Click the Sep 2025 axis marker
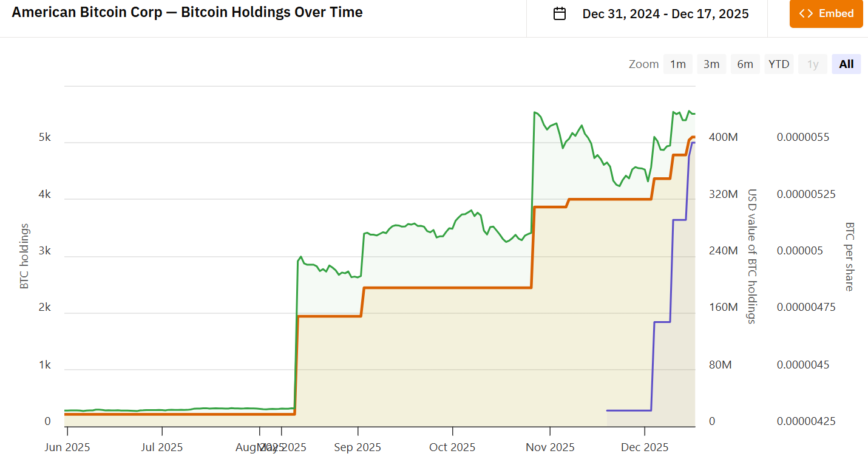The height and width of the screenshot is (462, 868). point(358,447)
